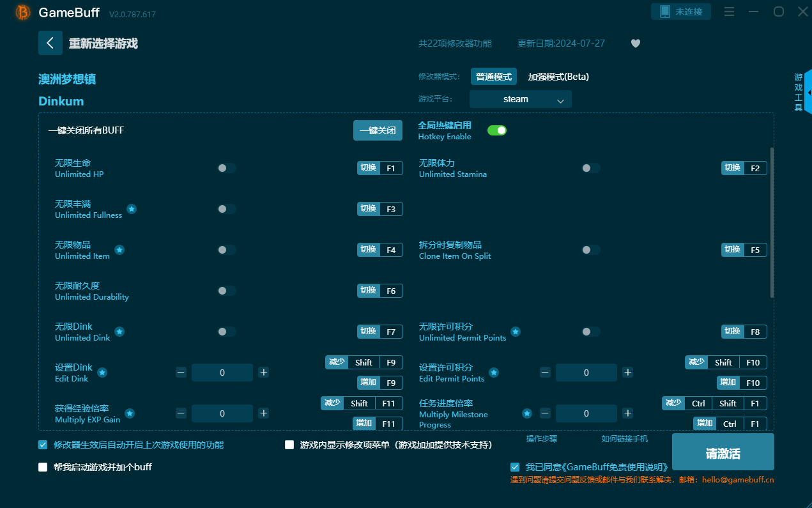Enable Unlimited Permit Points toggle
The width and height of the screenshot is (812, 508).
(x=590, y=332)
